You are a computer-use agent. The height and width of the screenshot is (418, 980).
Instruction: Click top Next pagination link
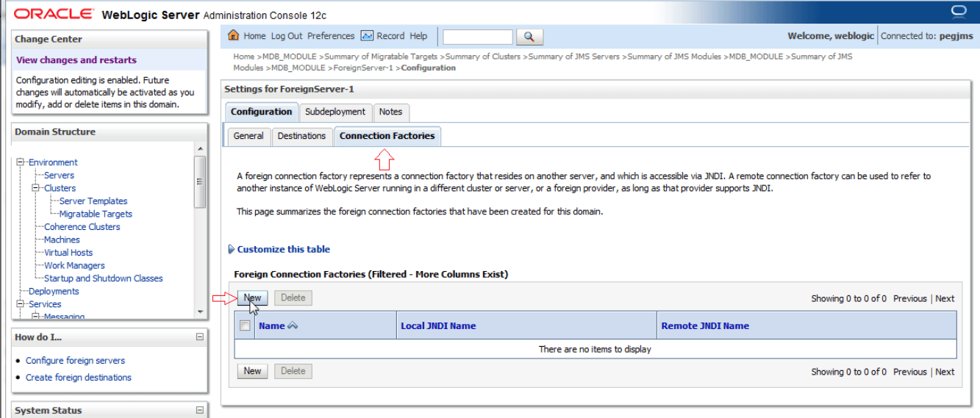pos(945,298)
